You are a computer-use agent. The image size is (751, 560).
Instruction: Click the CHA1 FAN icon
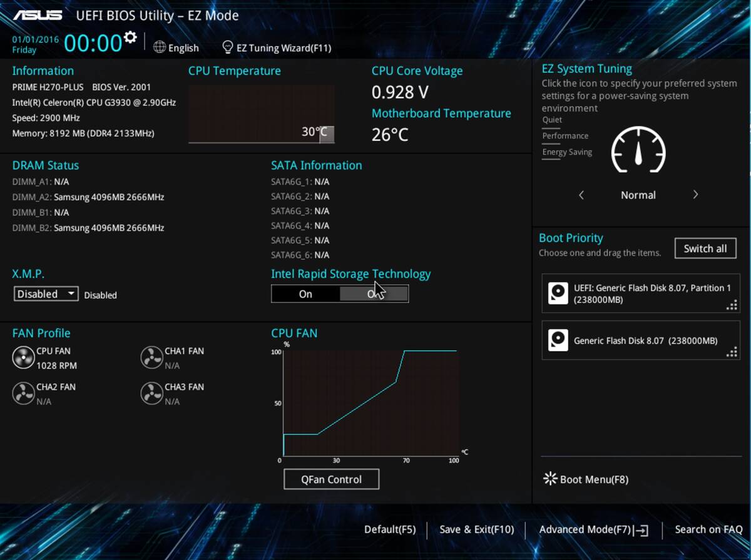click(151, 357)
